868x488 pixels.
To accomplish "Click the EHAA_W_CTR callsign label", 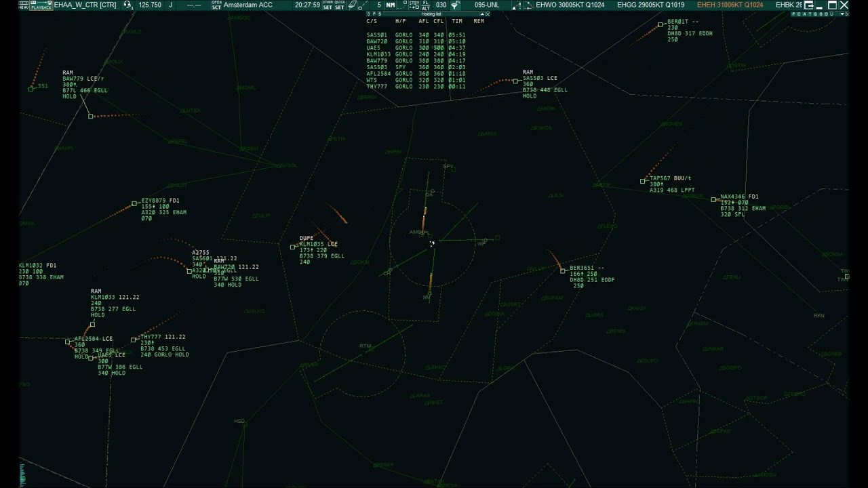I will pyautogui.click(x=85, y=5).
